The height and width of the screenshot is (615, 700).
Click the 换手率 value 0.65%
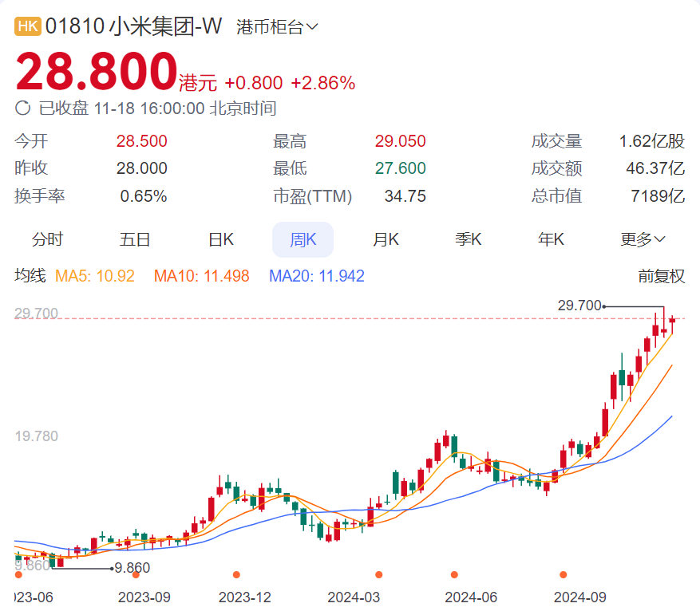[x=144, y=196]
